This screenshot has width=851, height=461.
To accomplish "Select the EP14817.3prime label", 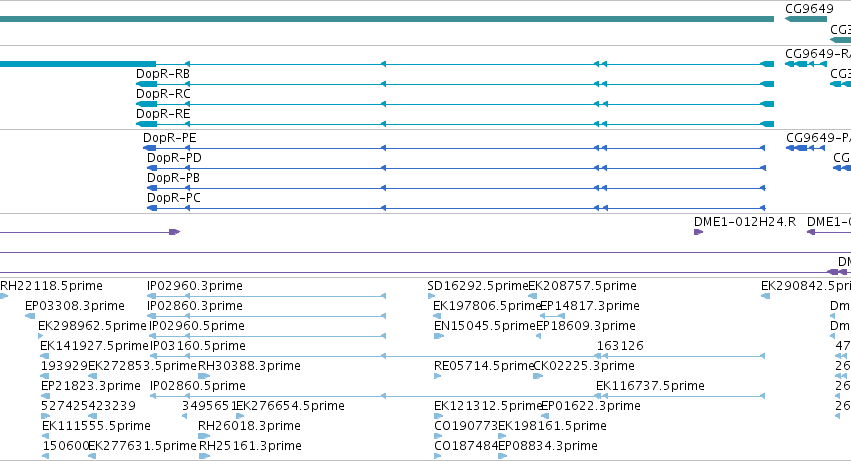I will click(x=590, y=306).
